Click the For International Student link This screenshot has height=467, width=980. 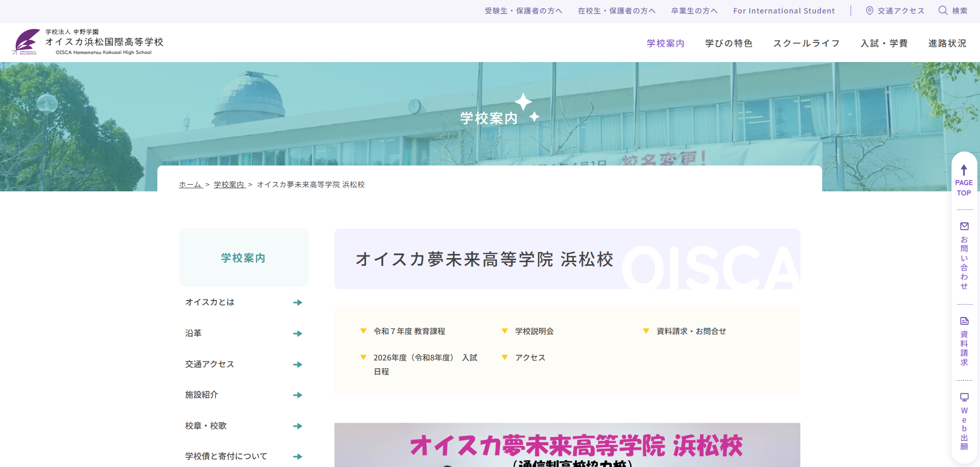[x=783, y=10]
